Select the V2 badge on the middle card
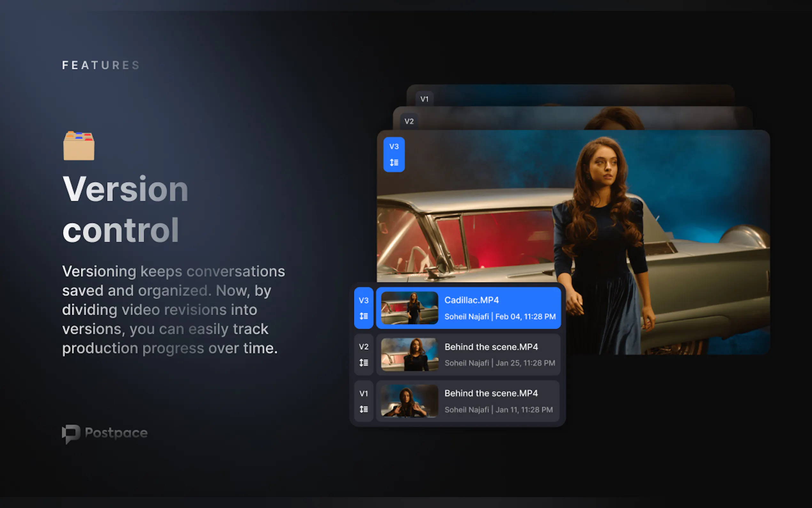 point(409,121)
